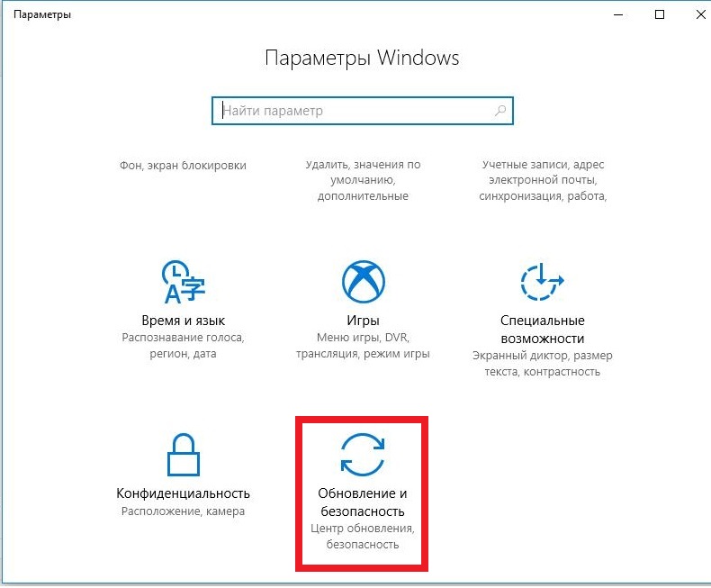Viewport: 711px width, 588px height.
Task: Click Распознавание голоса, регион, дата text
Action: pos(184,345)
